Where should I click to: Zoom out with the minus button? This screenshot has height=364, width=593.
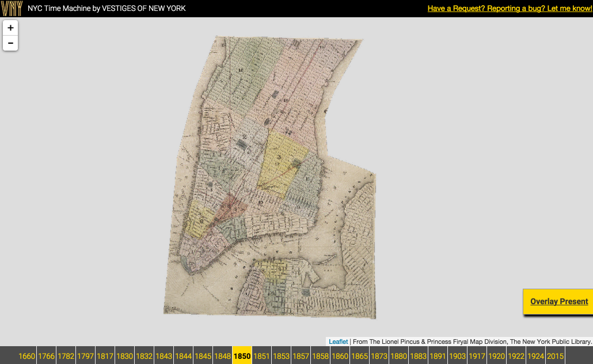[10, 43]
